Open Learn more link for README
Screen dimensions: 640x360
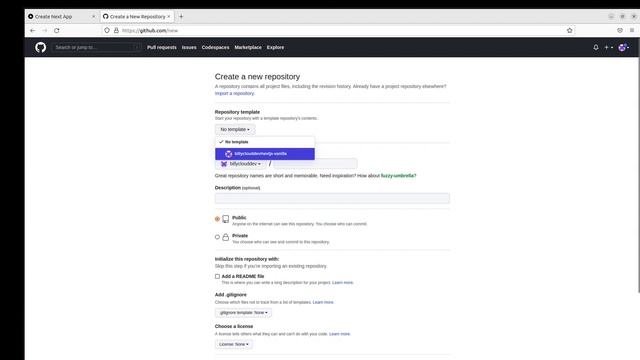pos(342,282)
